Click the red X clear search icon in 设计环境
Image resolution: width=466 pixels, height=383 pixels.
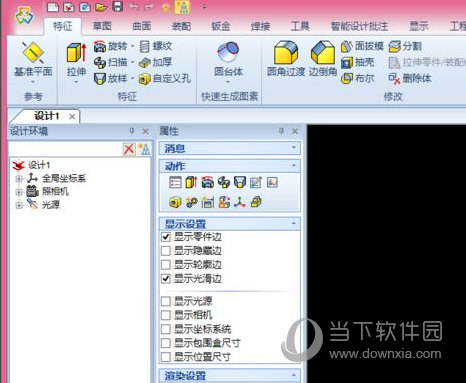click(x=129, y=149)
